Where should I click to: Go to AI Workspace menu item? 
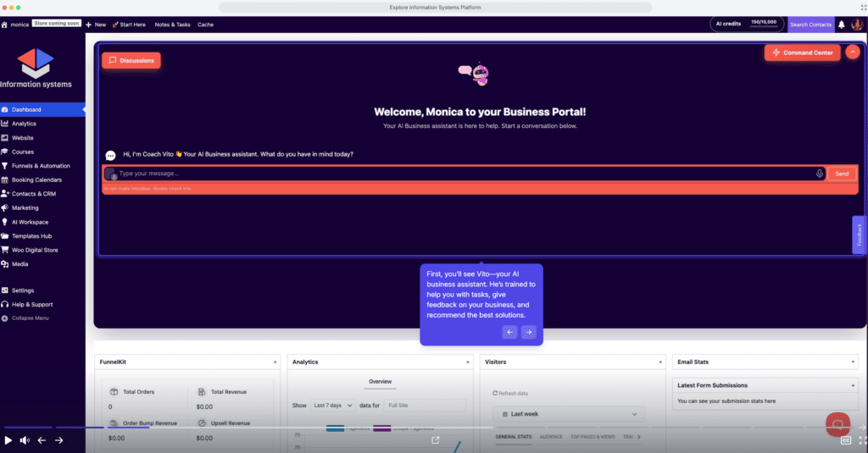click(30, 222)
